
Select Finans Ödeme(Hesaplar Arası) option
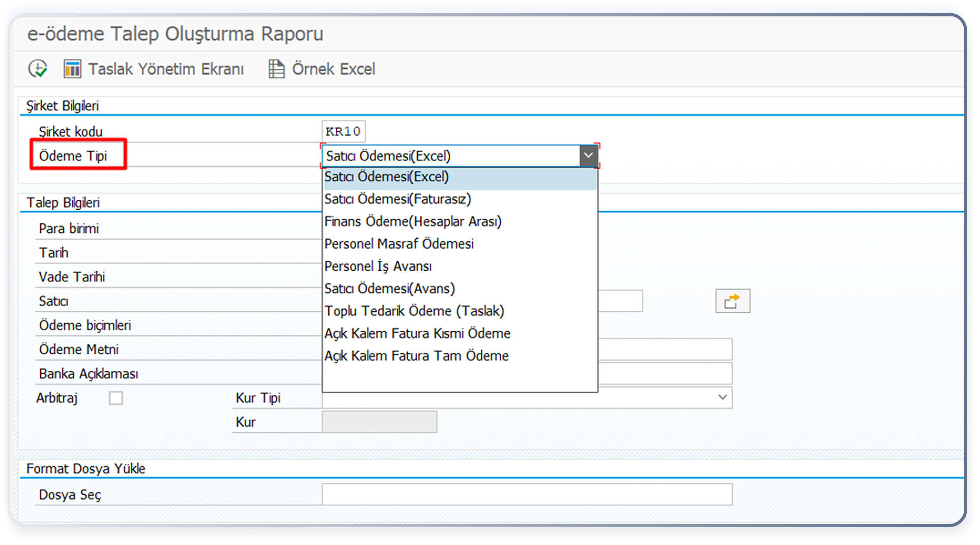click(413, 222)
